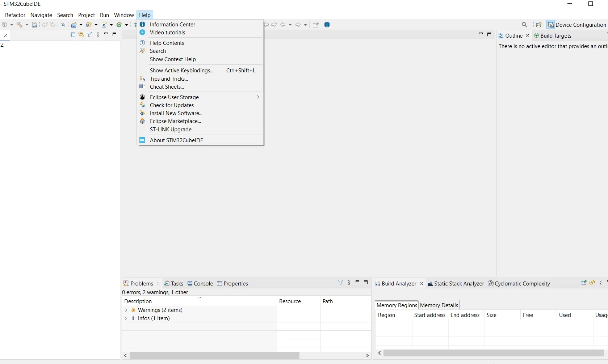Switch to the Properties tab
The height and width of the screenshot is (364, 608).
click(x=232, y=284)
